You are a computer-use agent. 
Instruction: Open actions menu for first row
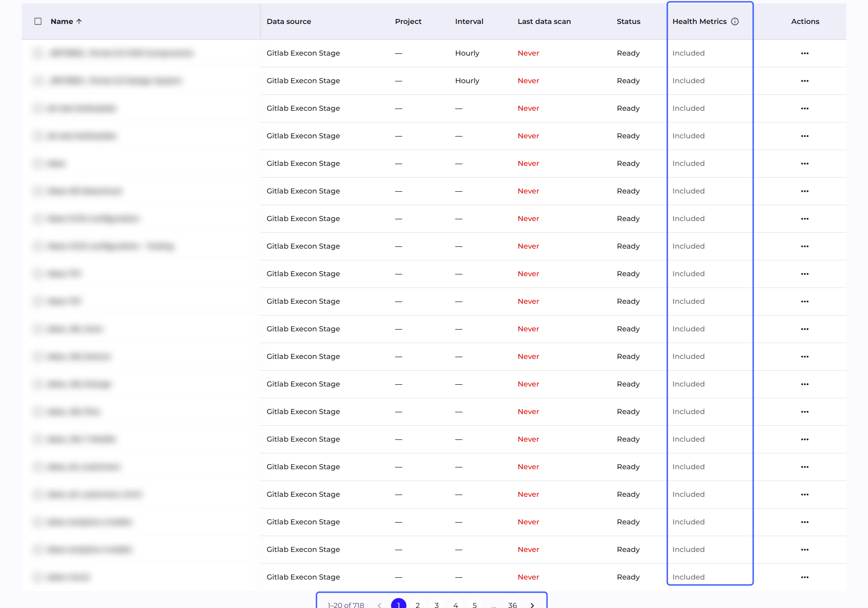[x=805, y=53]
